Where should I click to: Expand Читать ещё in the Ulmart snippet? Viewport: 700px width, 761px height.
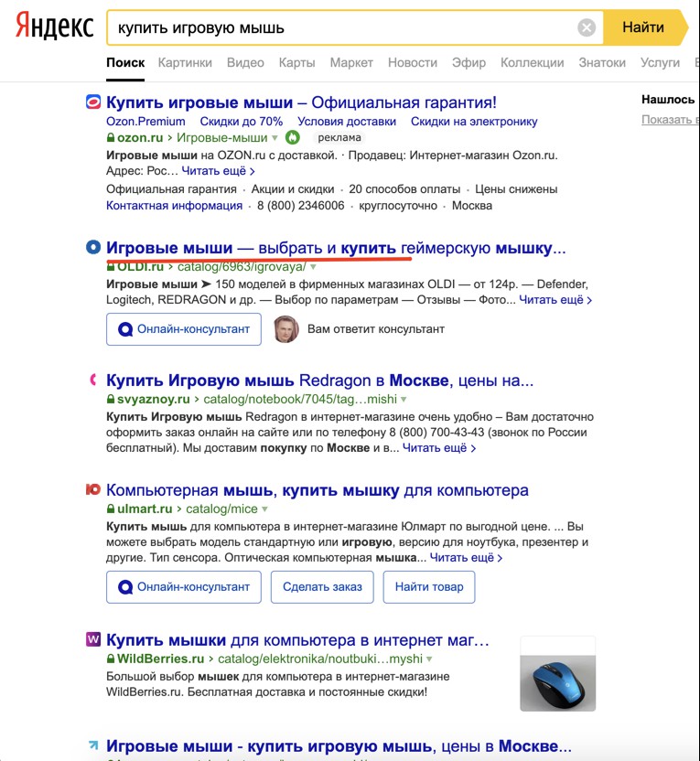[x=466, y=558]
